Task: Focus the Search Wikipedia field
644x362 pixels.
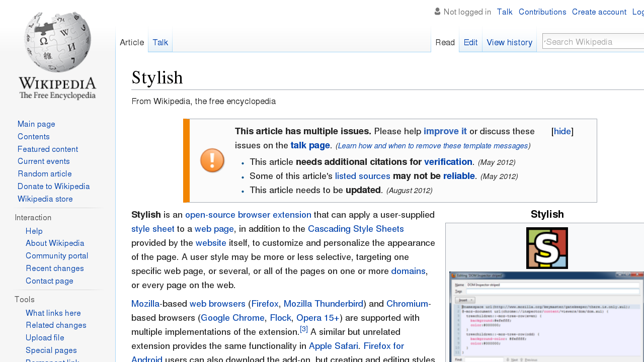Action: point(594,42)
